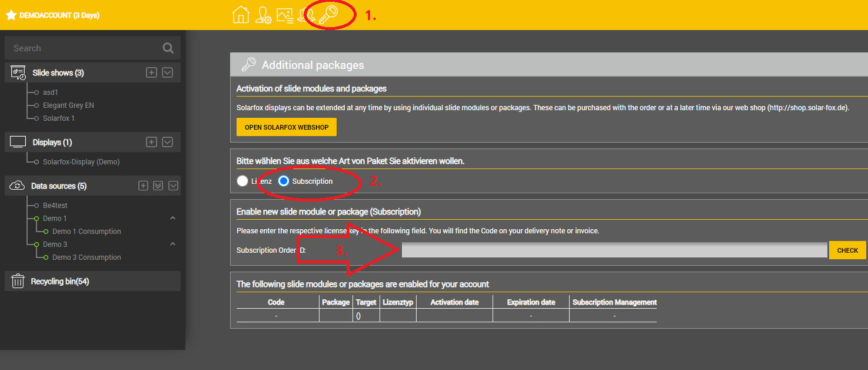868x370 pixels.
Task: Open Recycling bin(54)
Action: (x=60, y=282)
